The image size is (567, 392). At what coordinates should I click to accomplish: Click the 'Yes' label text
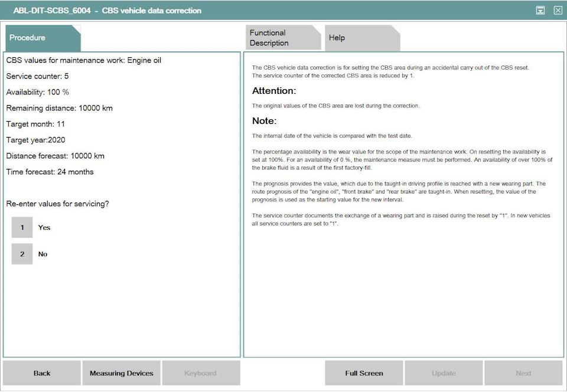(x=44, y=227)
